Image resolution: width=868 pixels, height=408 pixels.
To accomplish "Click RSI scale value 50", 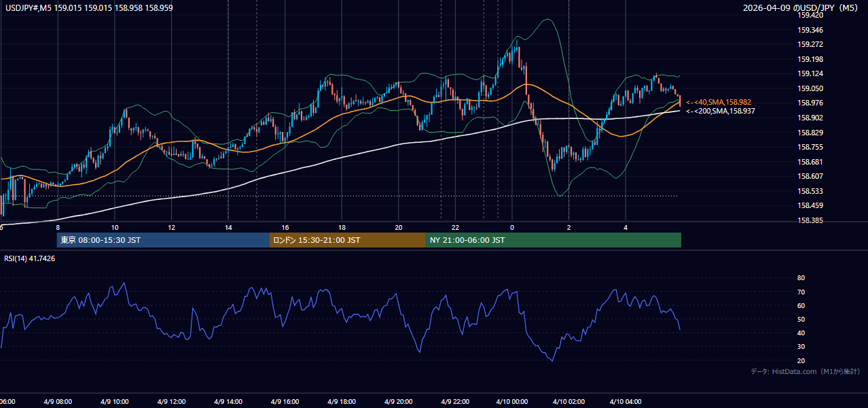I will point(801,319).
